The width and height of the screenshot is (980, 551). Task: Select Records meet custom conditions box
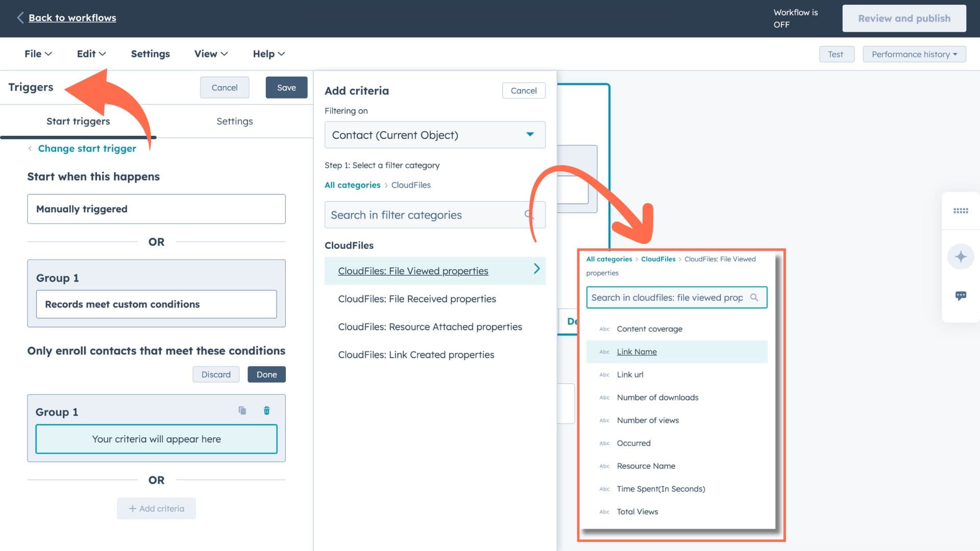[156, 305]
